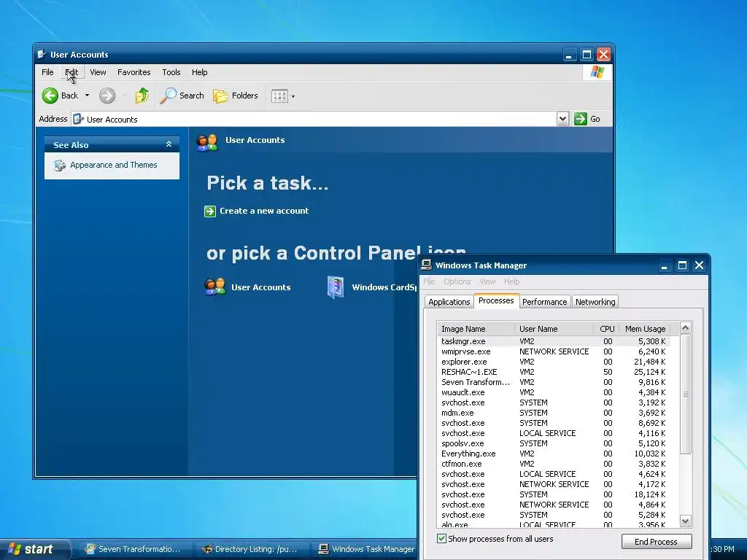Open the Back button history dropdown arrow
The image size is (747, 560).
(88, 96)
